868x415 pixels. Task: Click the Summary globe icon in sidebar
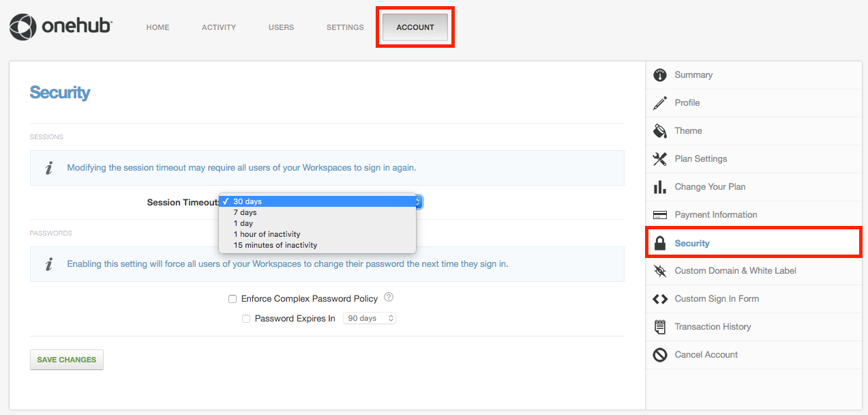tap(660, 74)
